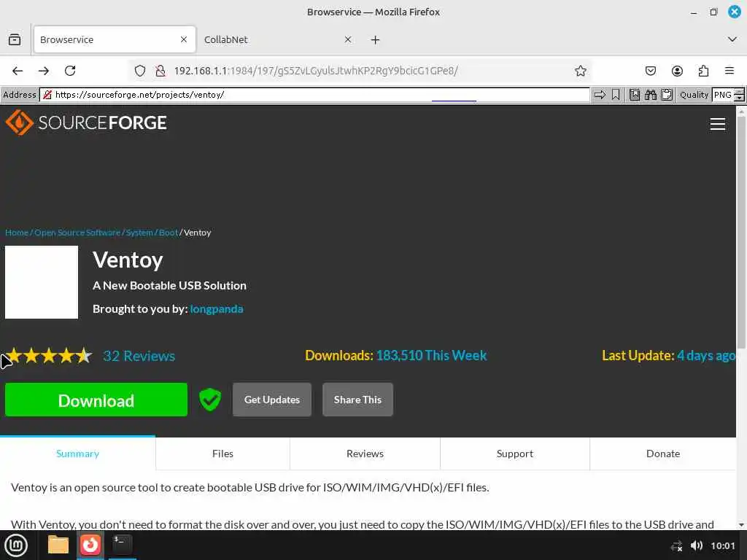Click the Firefox icon in the taskbar

coord(90,545)
